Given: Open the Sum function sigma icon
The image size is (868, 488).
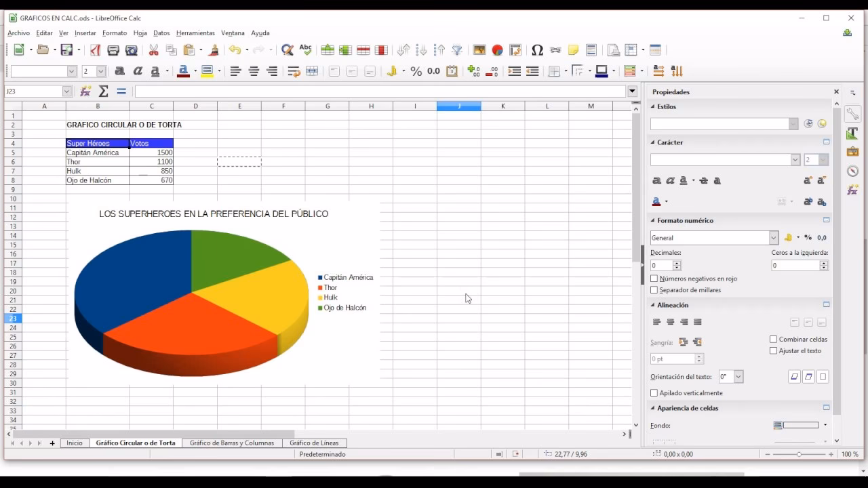Looking at the screenshot, I should (x=104, y=91).
